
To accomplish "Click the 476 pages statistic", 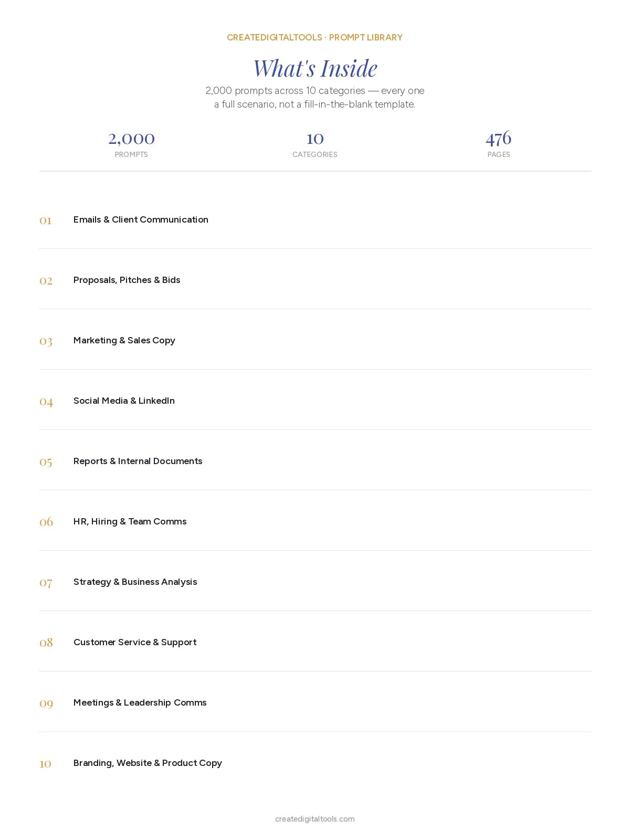I will click(x=499, y=144).
